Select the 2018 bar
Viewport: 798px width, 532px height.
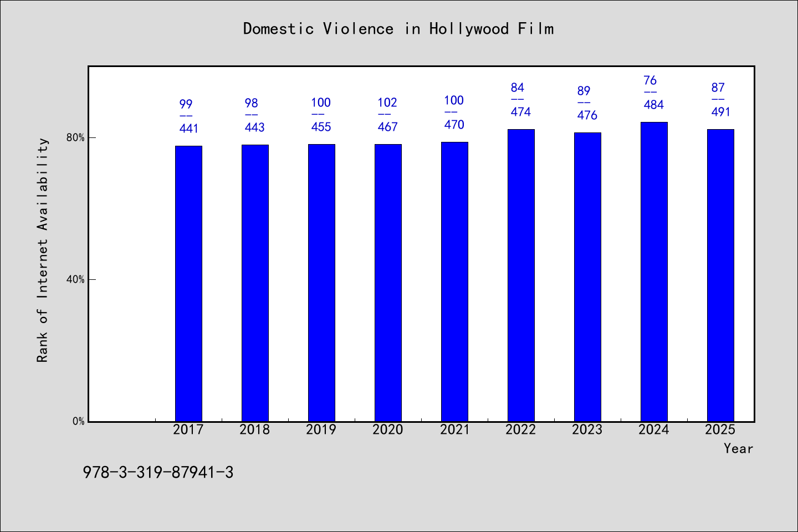255,283
